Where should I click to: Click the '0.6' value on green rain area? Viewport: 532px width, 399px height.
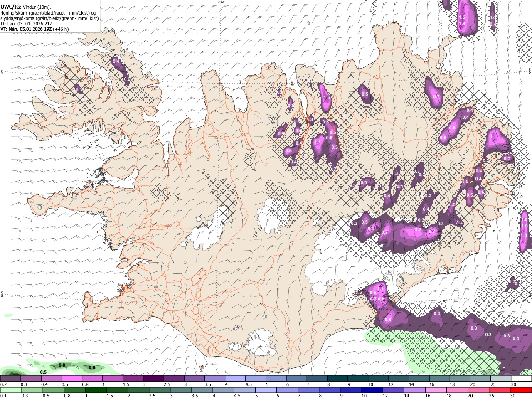(92, 367)
